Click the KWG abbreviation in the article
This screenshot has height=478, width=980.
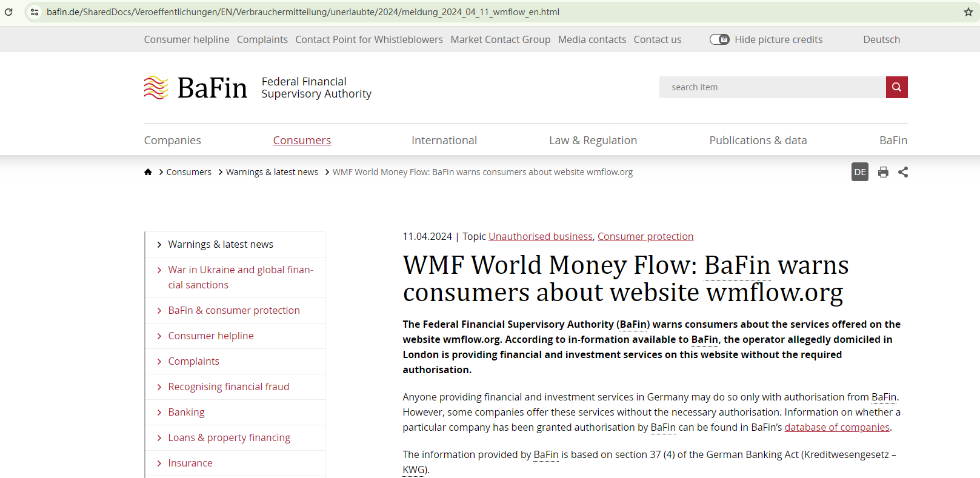coord(414,470)
